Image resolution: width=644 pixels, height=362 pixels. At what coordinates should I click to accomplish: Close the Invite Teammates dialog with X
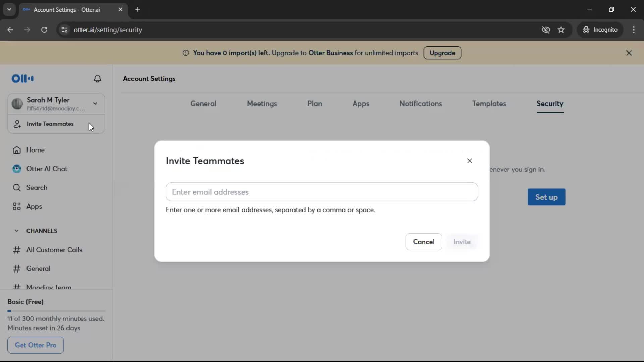tap(469, 161)
